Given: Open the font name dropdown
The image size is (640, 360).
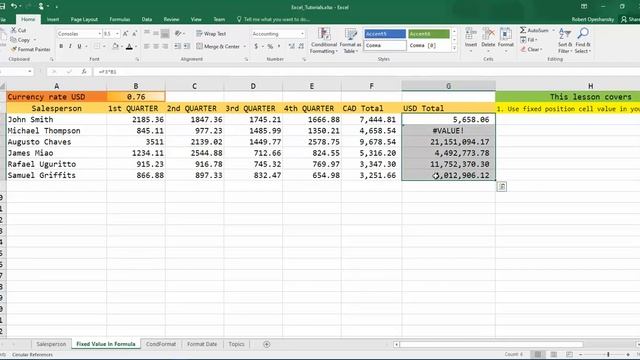Looking at the screenshot, I should coord(99,33).
